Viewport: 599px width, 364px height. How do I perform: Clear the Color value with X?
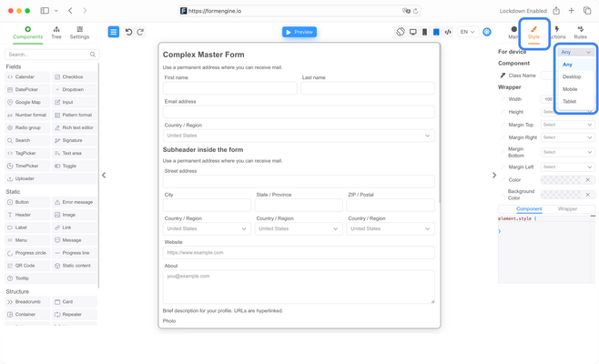588,180
